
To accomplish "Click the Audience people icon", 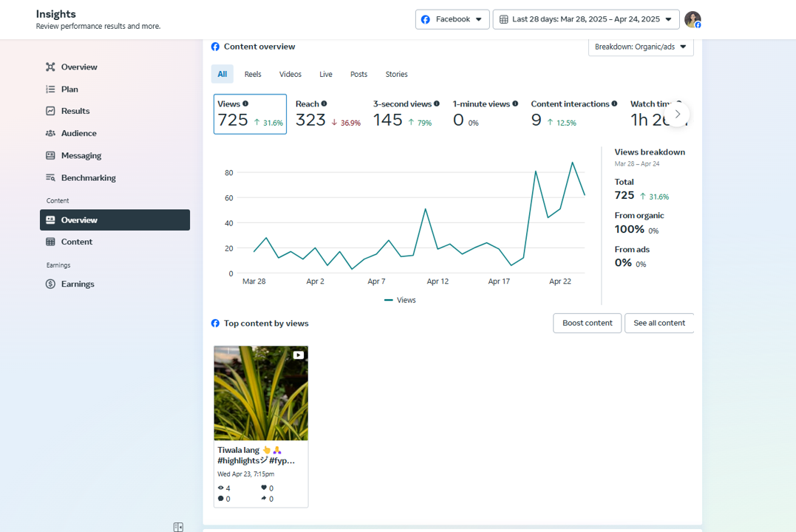I will (x=50, y=134).
